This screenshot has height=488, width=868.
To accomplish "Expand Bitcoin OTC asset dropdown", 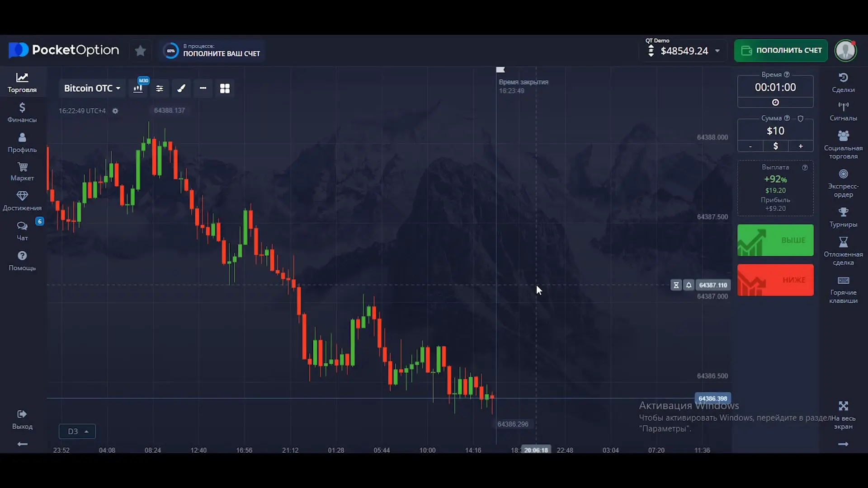I will [92, 89].
